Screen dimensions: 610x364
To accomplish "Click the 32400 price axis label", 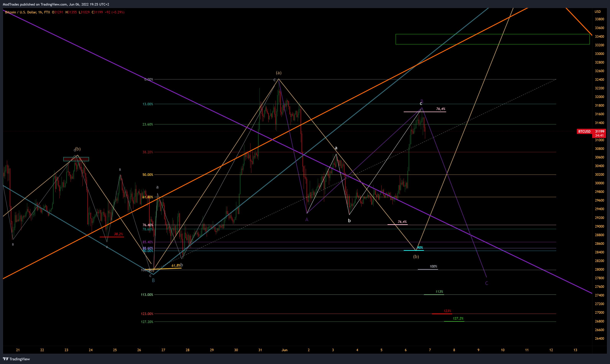I will pyautogui.click(x=599, y=79).
